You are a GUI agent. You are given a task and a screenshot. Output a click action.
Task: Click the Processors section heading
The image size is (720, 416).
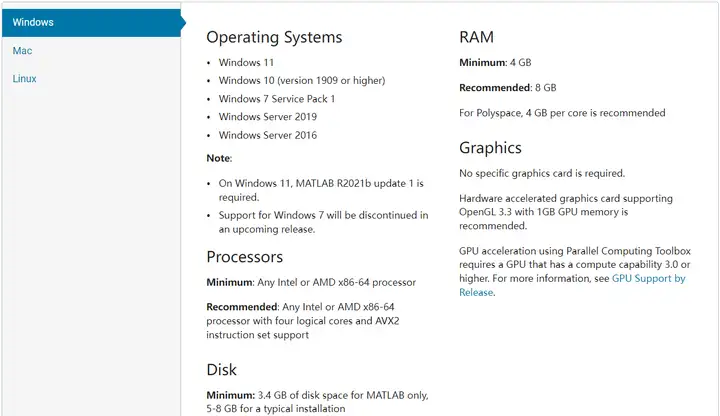[244, 257]
